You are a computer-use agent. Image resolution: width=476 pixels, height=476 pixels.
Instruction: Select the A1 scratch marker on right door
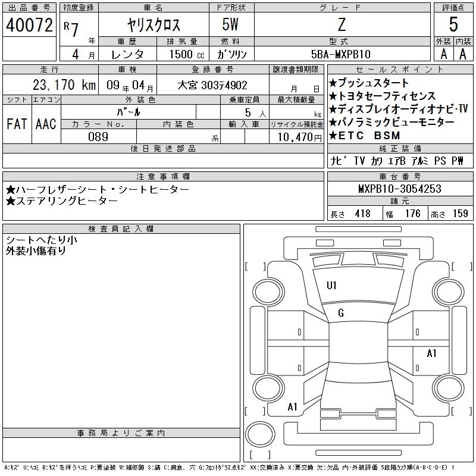tap(432, 353)
